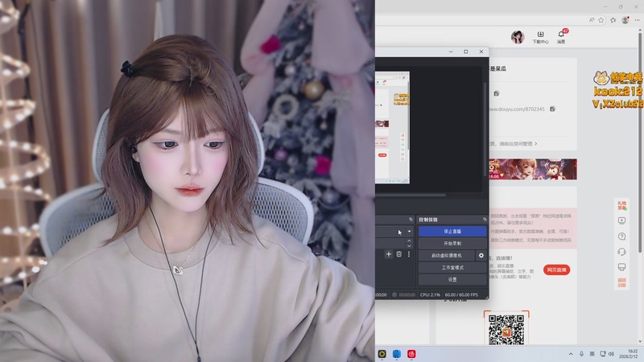
Task: Click the 60.00 / 60.00 FPS status text
Action: [461, 294]
